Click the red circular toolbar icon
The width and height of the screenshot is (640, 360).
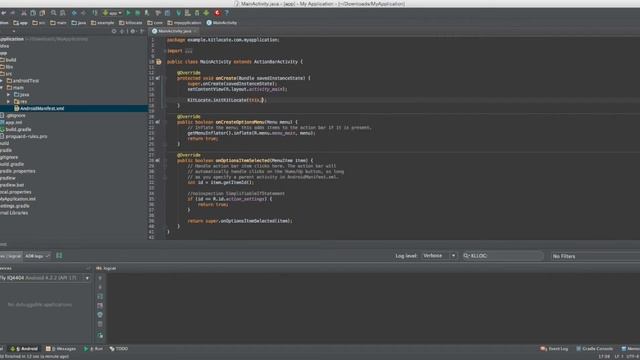pos(217,13)
